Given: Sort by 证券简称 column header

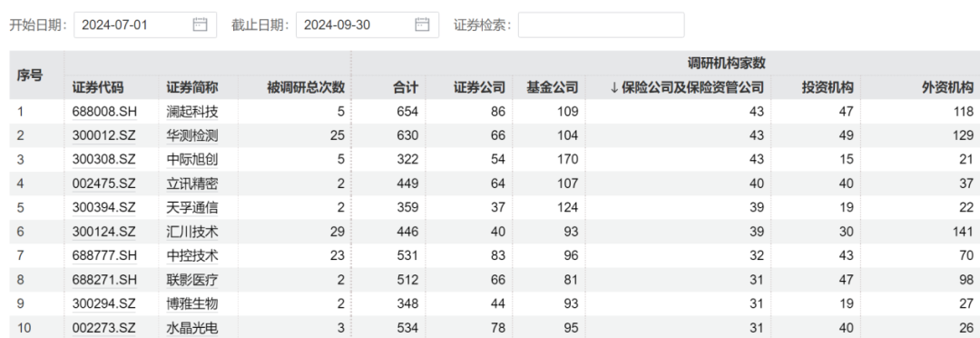Looking at the screenshot, I should pyautogui.click(x=191, y=87).
